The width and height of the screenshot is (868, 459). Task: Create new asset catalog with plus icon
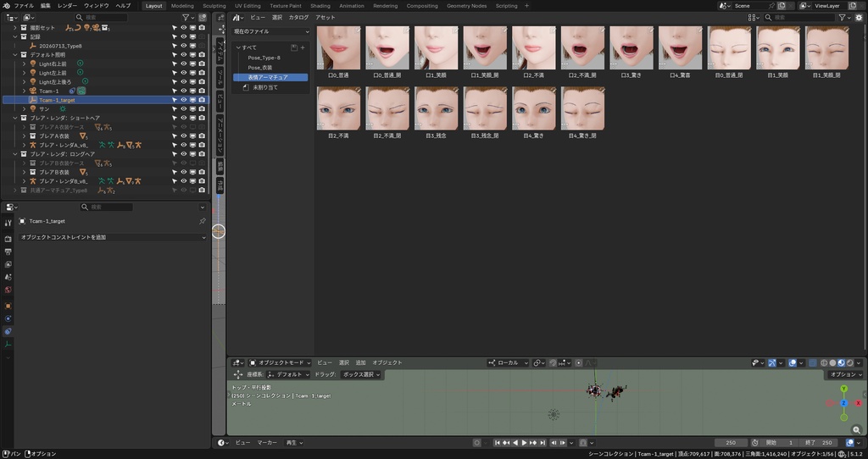point(303,47)
